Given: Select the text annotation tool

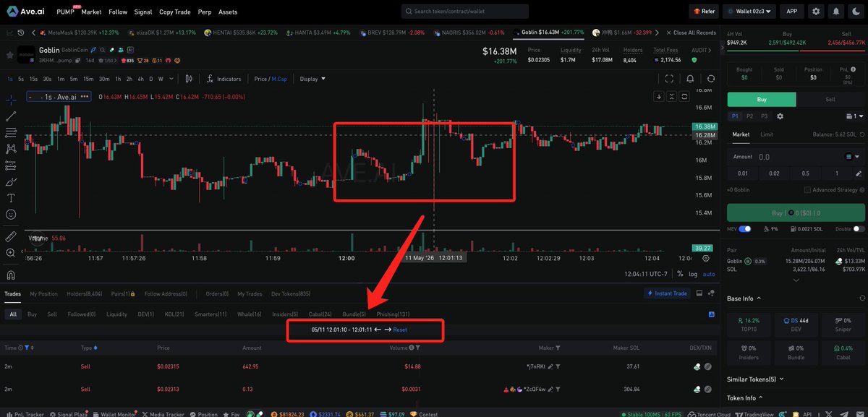Looking at the screenshot, I should tap(11, 197).
